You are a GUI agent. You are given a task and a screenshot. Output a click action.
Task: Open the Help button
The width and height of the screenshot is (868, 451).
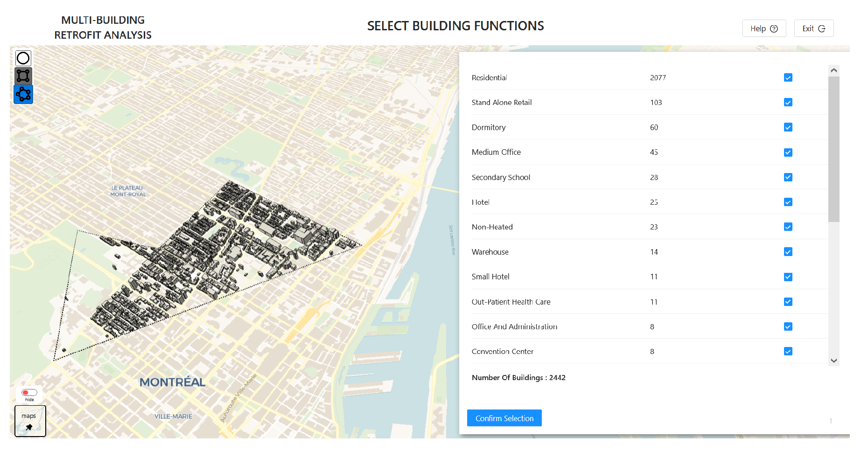[764, 28]
